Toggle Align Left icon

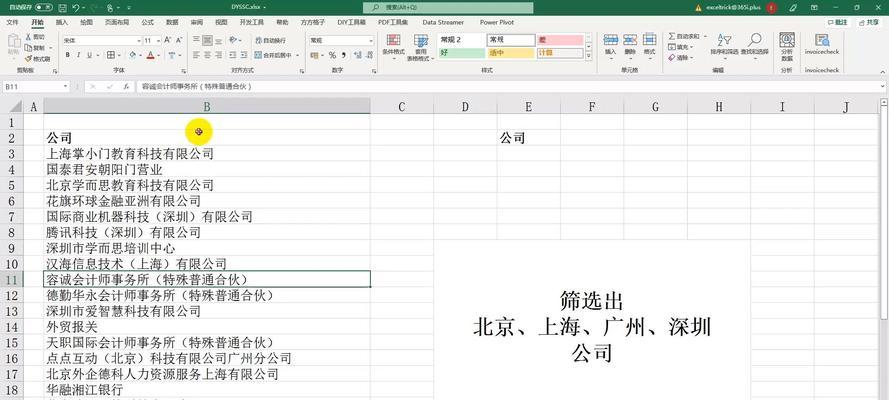196,56
